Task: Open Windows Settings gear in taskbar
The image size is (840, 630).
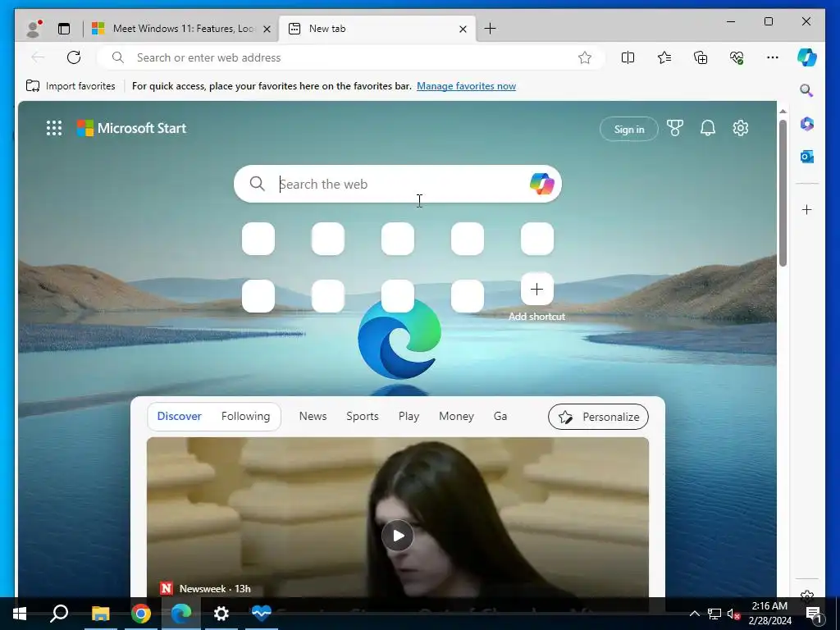Action: coord(221,614)
